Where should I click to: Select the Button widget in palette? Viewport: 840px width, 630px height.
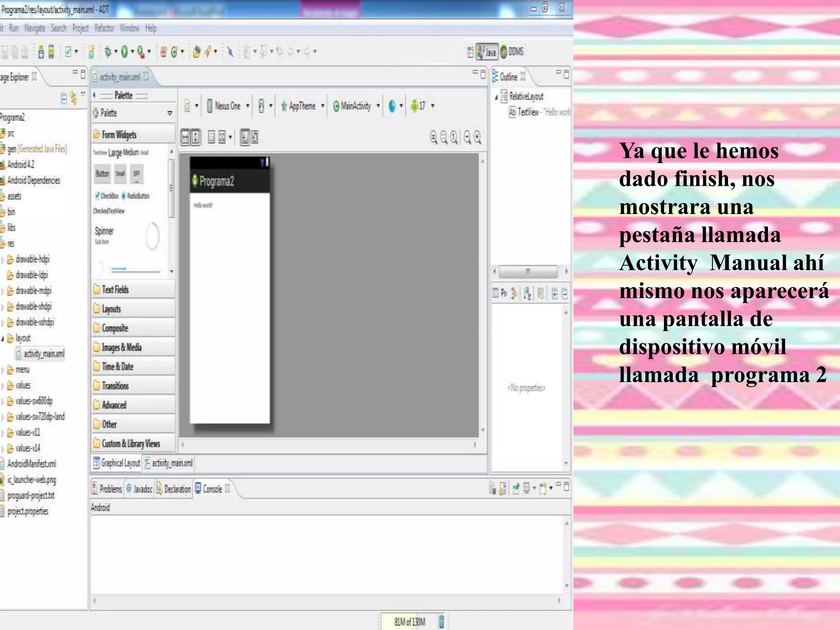tap(103, 174)
